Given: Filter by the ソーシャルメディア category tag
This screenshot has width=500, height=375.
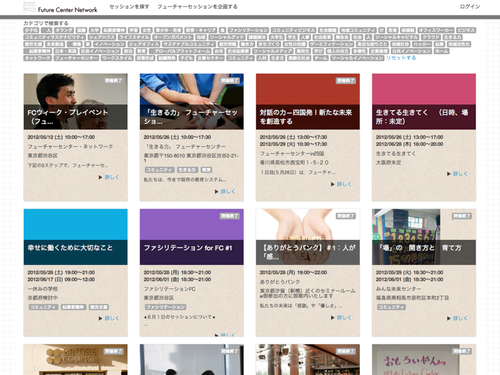Looking at the screenshot, I should 273,51.
